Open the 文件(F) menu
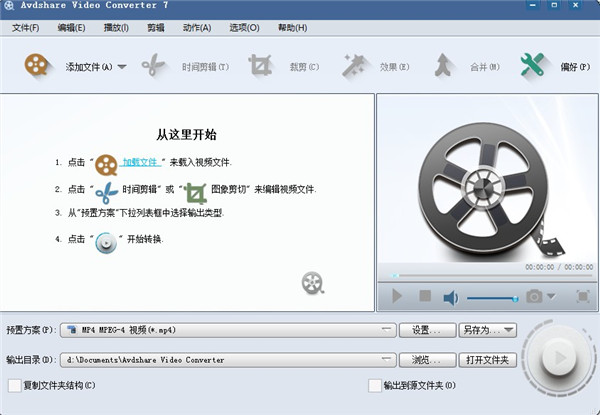This screenshot has width=600, height=415. click(x=26, y=28)
